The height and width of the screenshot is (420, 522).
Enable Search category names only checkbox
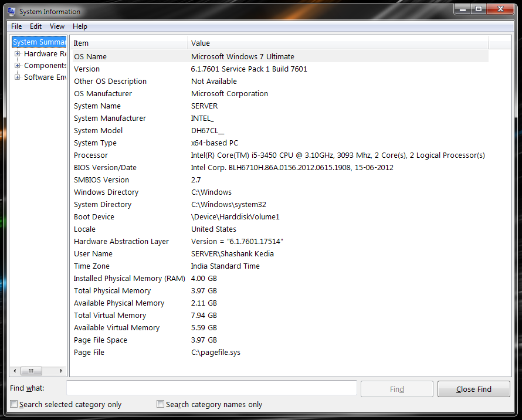[161, 404]
